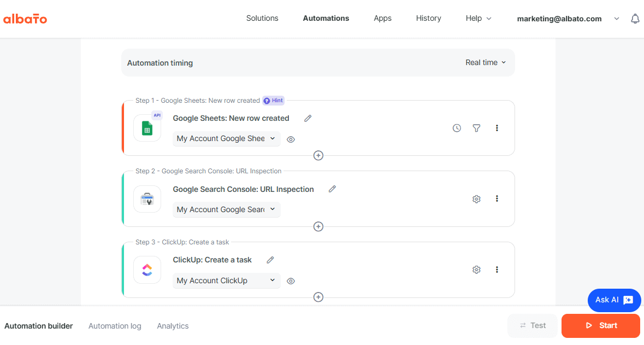This screenshot has height=345, width=644.
Task: Open My Account Google Sheets dropdown
Action: [226, 138]
